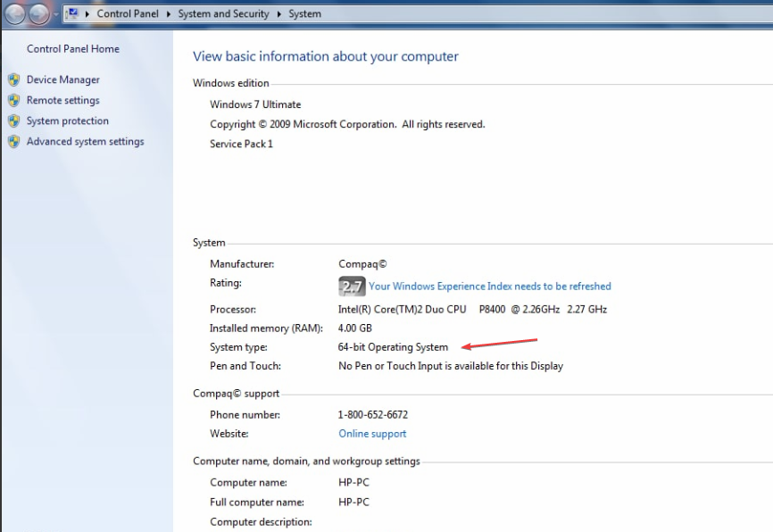This screenshot has width=773, height=532.
Task: Click the 4.00 GB memory value
Action: tap(355, 328)
